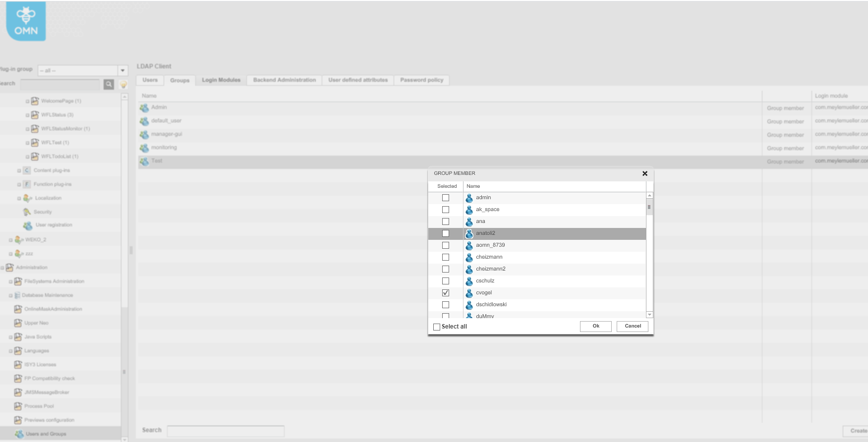The height and width of the screenshot is (442, 868).
Task: Click the OMN bee logo
Action: click(26, 21)
